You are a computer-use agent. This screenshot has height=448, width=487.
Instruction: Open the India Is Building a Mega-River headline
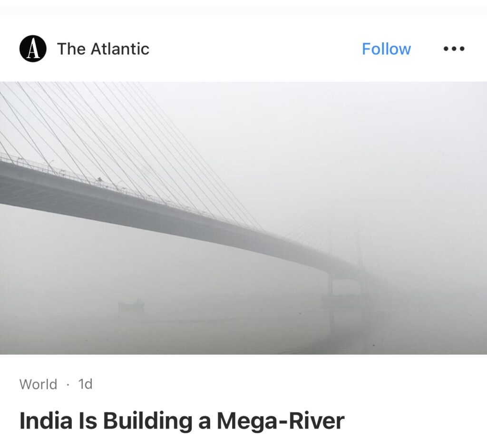182,421
